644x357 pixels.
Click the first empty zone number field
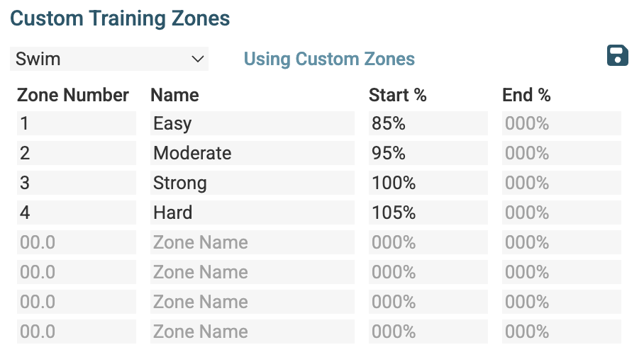pos(76,242)
